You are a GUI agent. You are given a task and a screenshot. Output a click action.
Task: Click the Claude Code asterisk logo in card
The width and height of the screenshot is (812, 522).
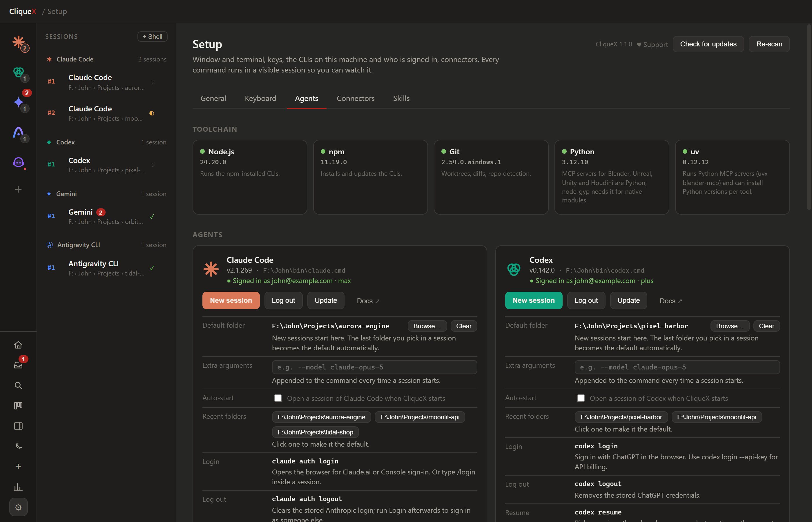click(211, 269)
